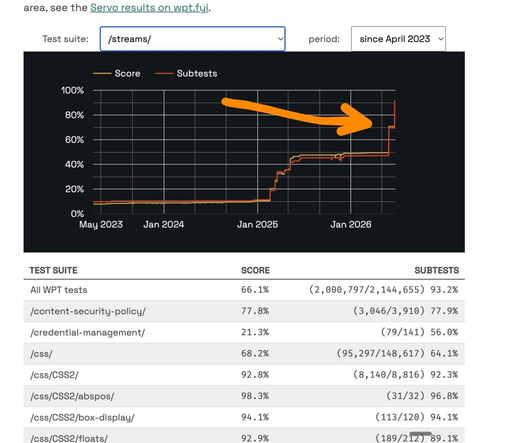Viewport: 520px width, 443px height.
Task: Select the /css/CSS2/floats/ row label
Action: point(69,438)
